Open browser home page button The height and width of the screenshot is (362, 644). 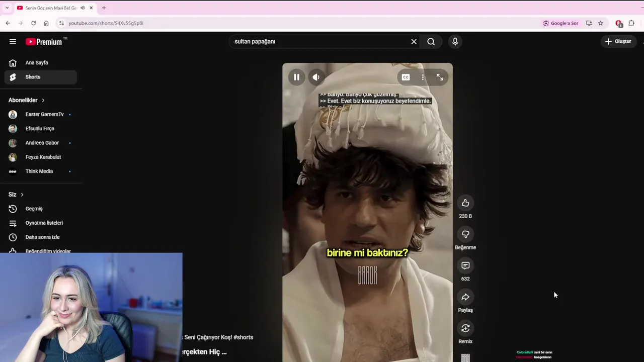[x=46, y=23]
